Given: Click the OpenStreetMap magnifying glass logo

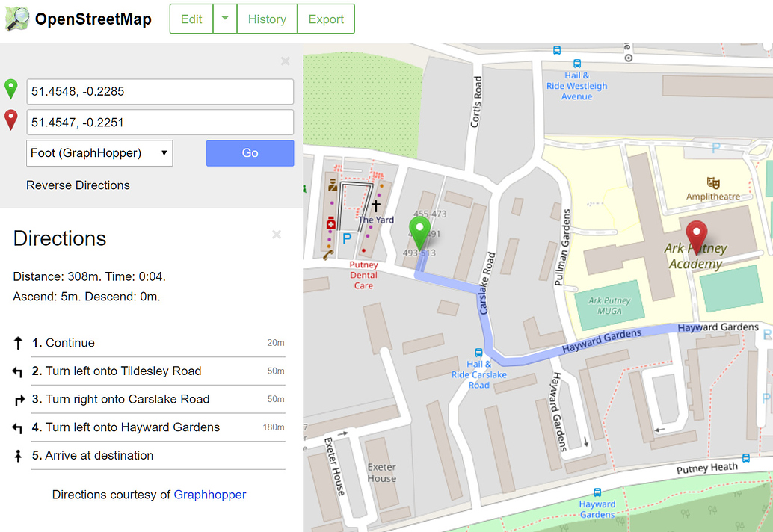Looking at the screenshot, I should point(16,19).
